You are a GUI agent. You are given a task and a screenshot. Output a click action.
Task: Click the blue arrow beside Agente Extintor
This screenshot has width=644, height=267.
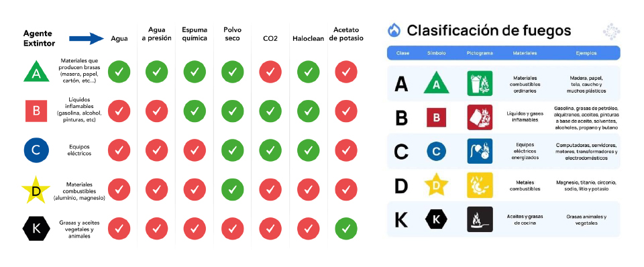87,39
